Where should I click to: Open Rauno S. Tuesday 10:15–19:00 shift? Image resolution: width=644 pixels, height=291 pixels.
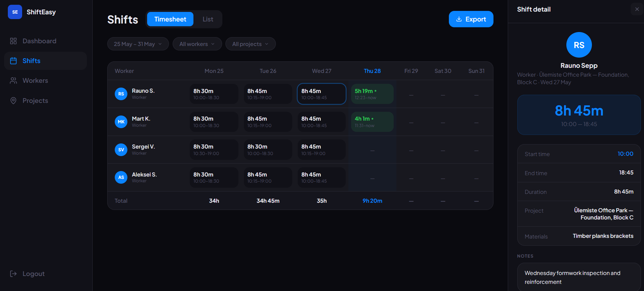coord(268,94)
